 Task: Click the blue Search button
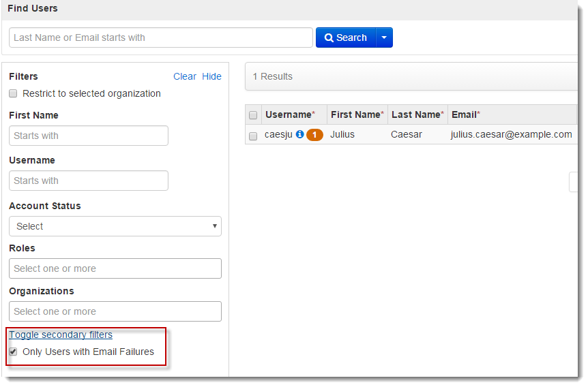pyautogui.click(x=346, y=37)
